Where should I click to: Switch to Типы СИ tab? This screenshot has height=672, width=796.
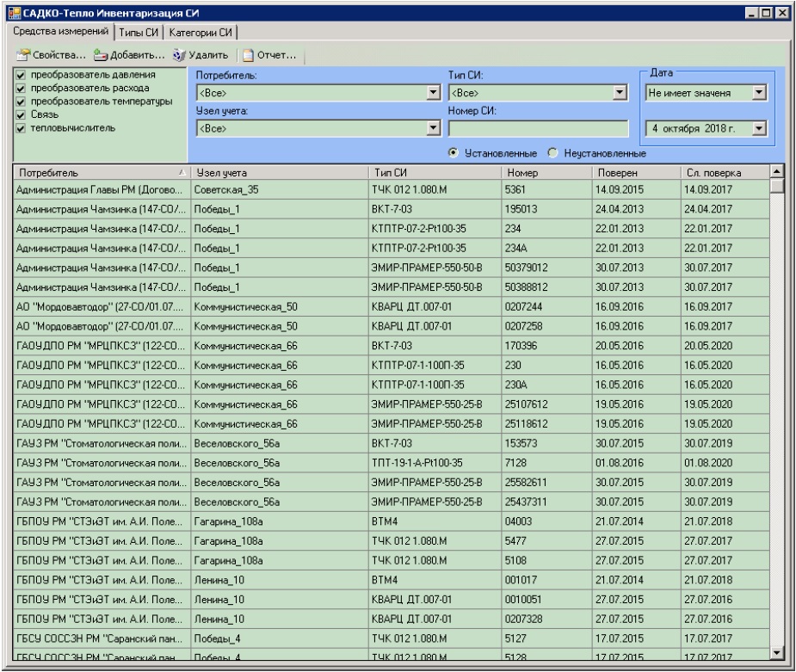point(139,33)
